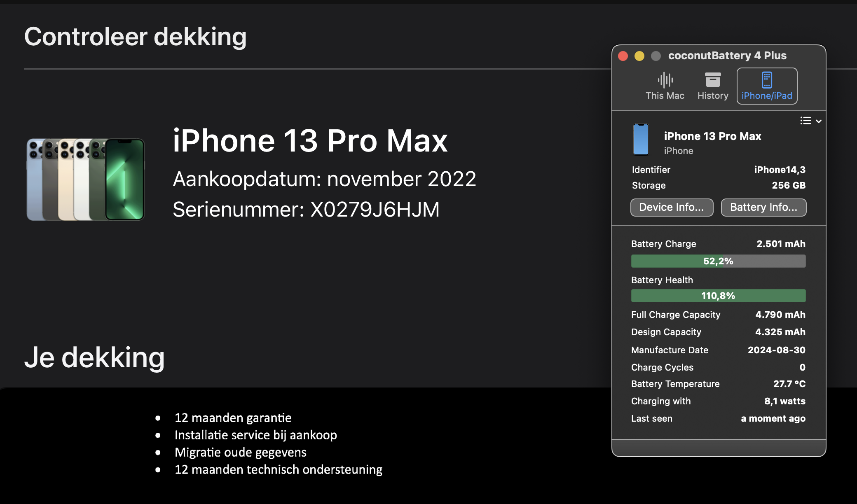Click Battery Temperature value 27.7 °C

(x=789, y=384)
